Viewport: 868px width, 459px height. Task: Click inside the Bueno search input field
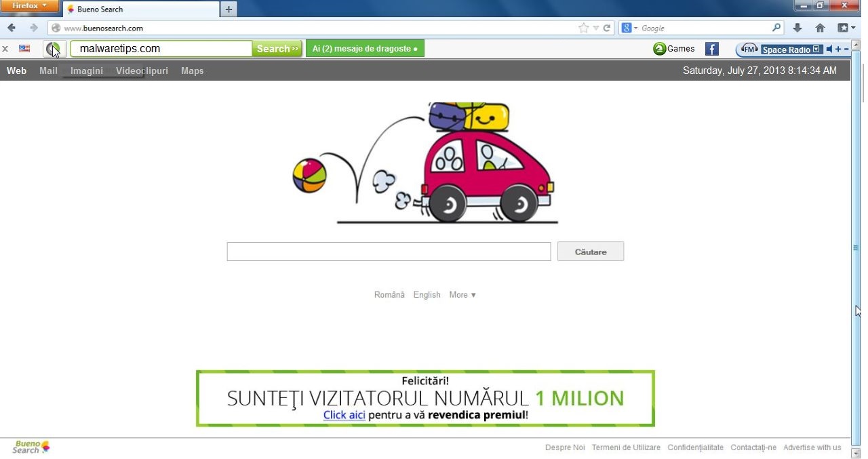389,251
